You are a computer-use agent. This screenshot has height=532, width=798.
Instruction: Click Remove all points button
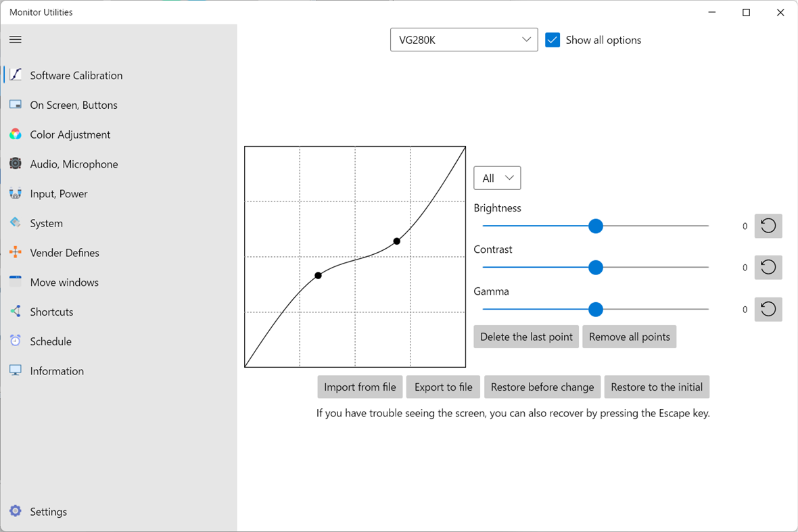coord(629,336)
